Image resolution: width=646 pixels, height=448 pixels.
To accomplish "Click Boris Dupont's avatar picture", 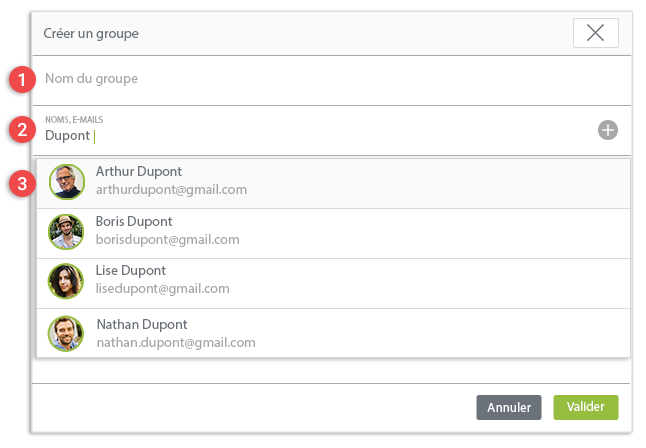I will [x=66, y=232].
